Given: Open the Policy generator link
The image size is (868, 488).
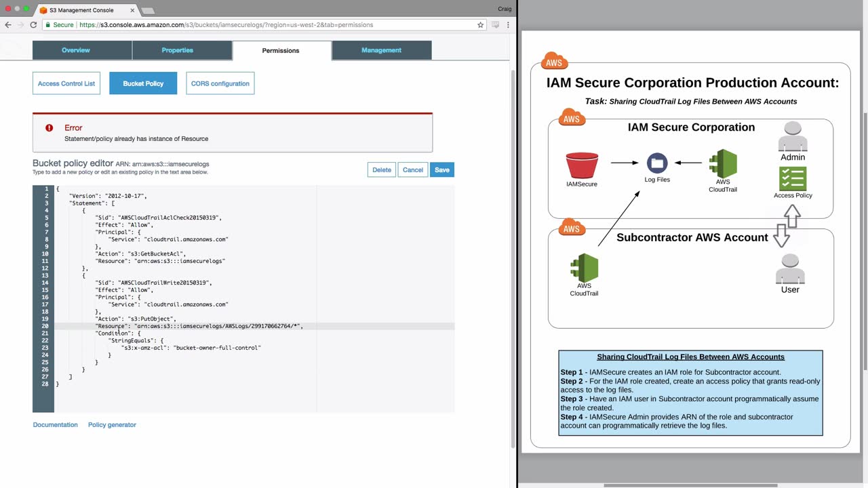Looking at the screenshot, I should pyautogui.click(x=112, y=425).
